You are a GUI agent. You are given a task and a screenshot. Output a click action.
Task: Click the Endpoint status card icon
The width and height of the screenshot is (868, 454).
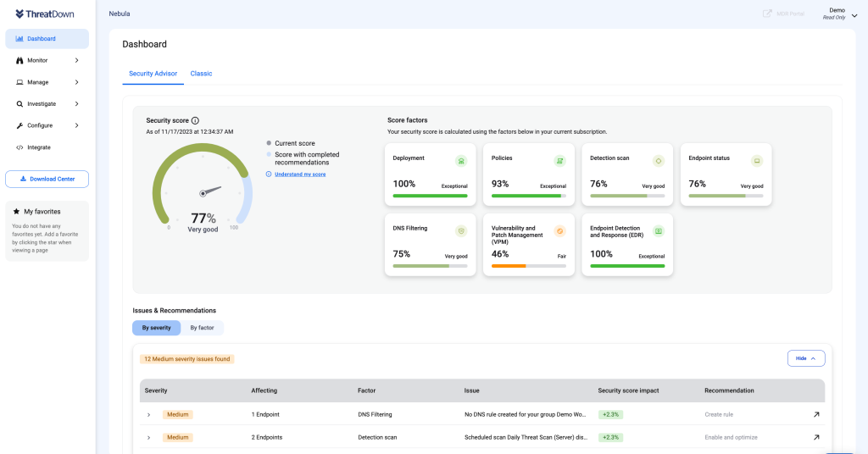click(757, 161)
